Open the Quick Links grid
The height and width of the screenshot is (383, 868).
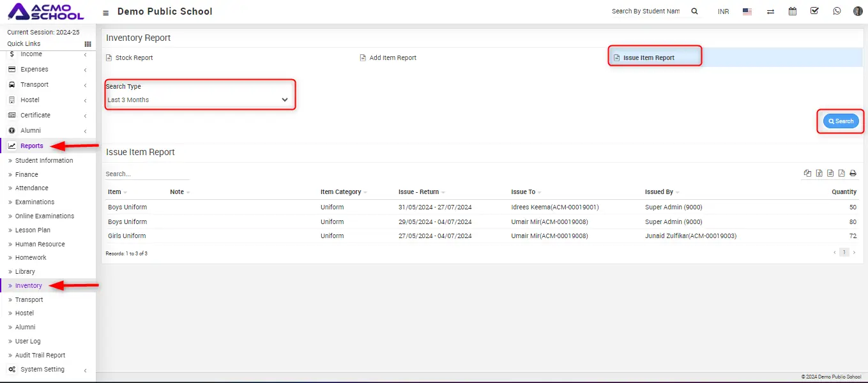pos(88,44)
